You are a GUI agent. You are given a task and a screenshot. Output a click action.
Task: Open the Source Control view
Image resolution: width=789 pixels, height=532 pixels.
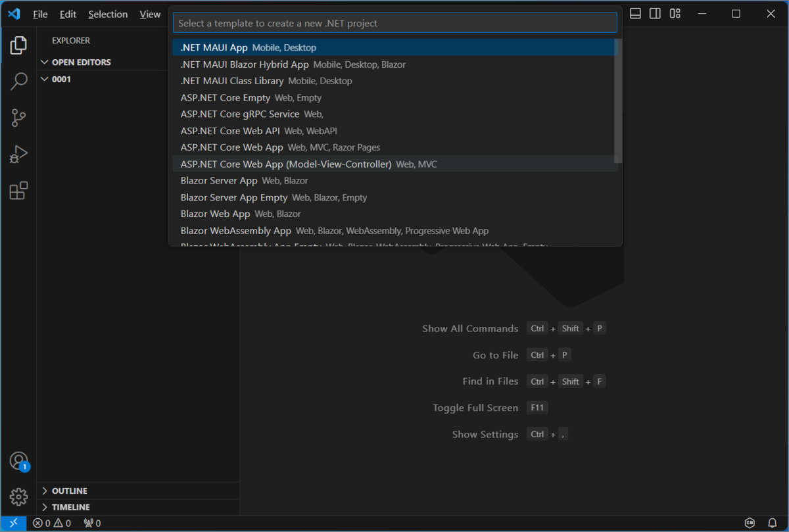[18, 118]
